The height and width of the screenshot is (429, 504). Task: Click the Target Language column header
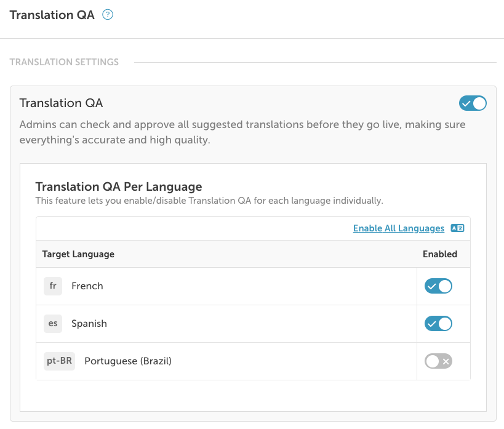pos(78,254)
